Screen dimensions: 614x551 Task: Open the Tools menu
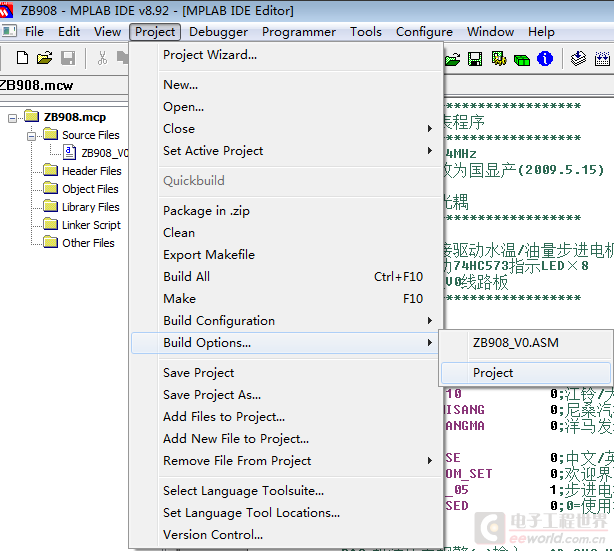(366, 31)
